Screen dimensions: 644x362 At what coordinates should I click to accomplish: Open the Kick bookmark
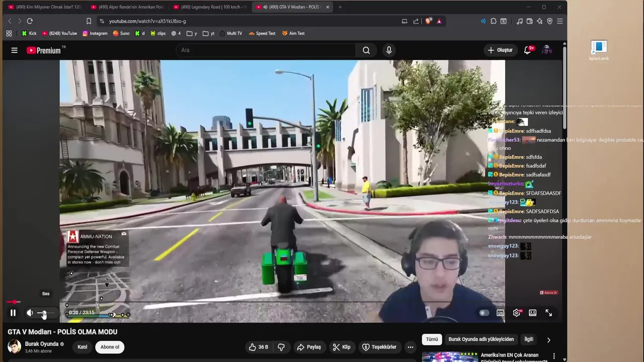[29, 33]
